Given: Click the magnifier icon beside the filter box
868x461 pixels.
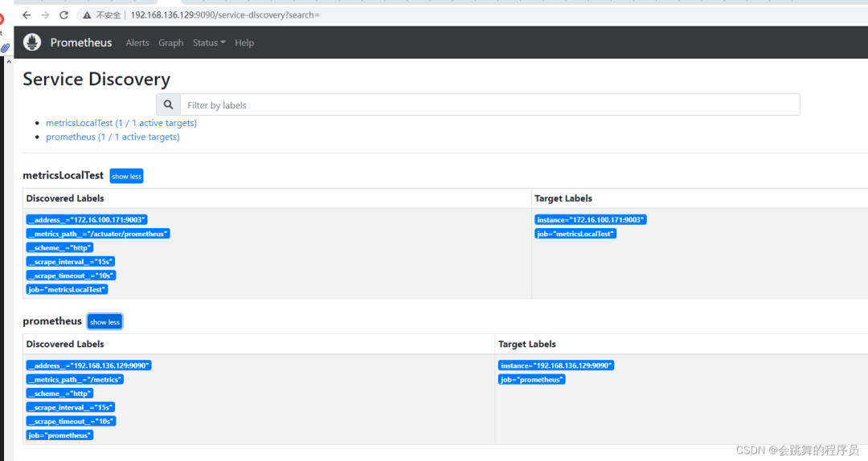Looking at the screenshot, I should [168, 104].
